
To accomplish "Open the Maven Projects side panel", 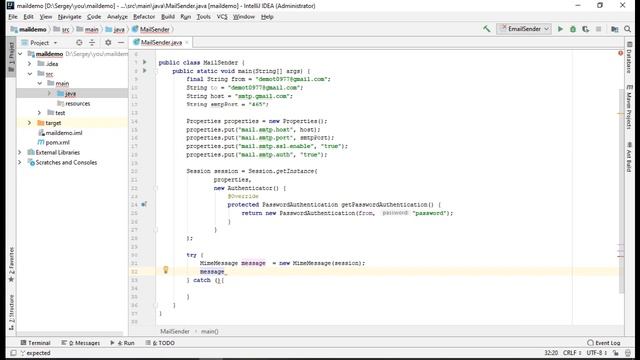I will pyautogui.click(x=629, y=107).
